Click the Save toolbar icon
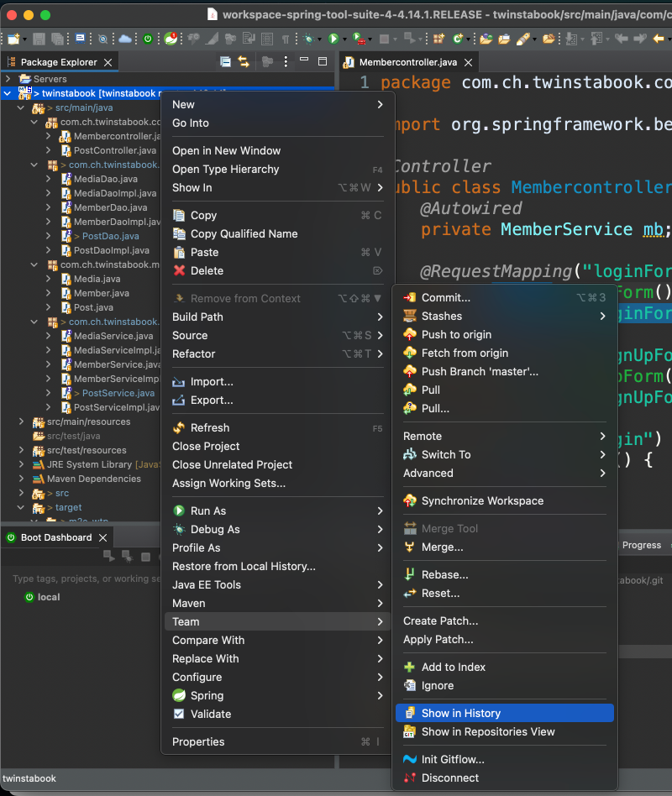The height and width of the screenshot is (796, 672). tap(39, 39)
